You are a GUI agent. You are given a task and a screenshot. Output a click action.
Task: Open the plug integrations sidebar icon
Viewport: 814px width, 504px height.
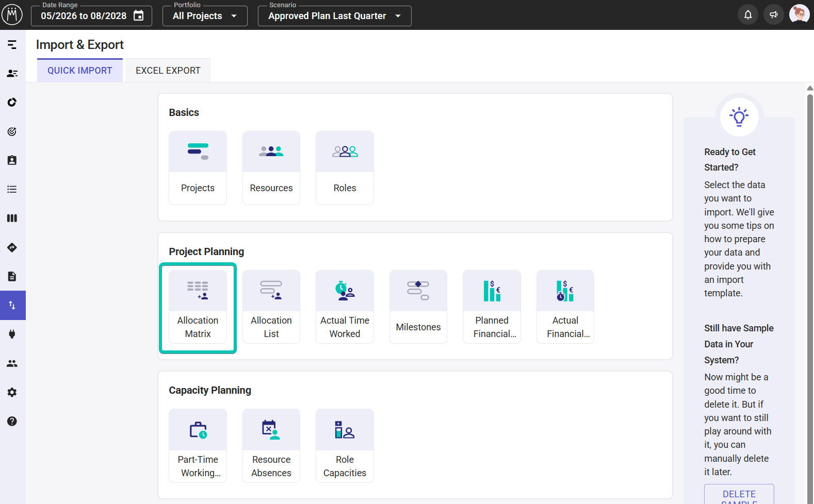point(12,334)
